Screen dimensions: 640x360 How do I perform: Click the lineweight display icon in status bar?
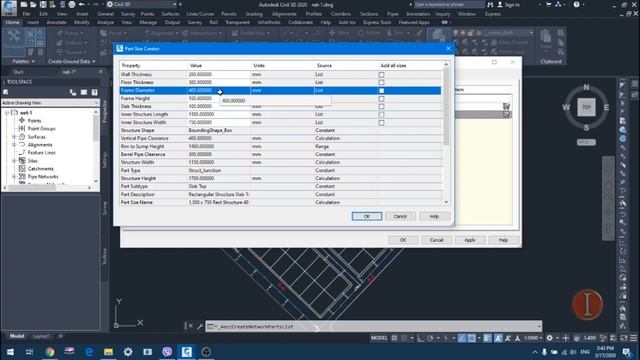click(488, 338)
